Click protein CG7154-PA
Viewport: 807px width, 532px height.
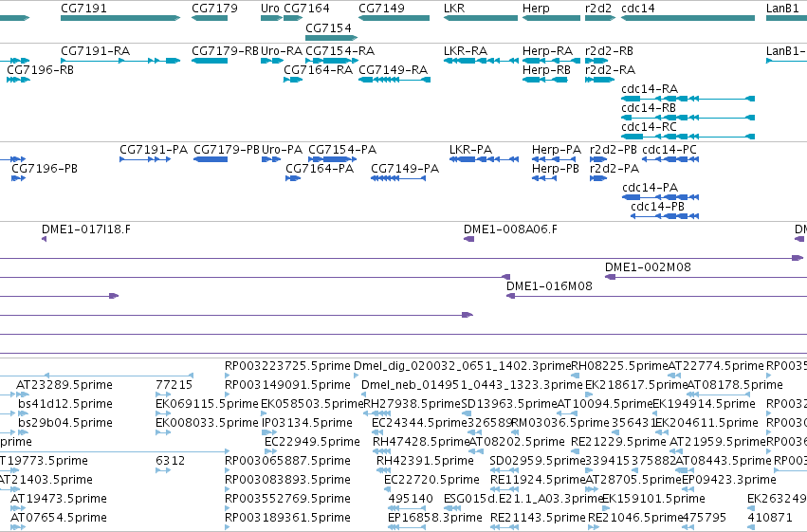pyautogui.click(x=342, y=150)
